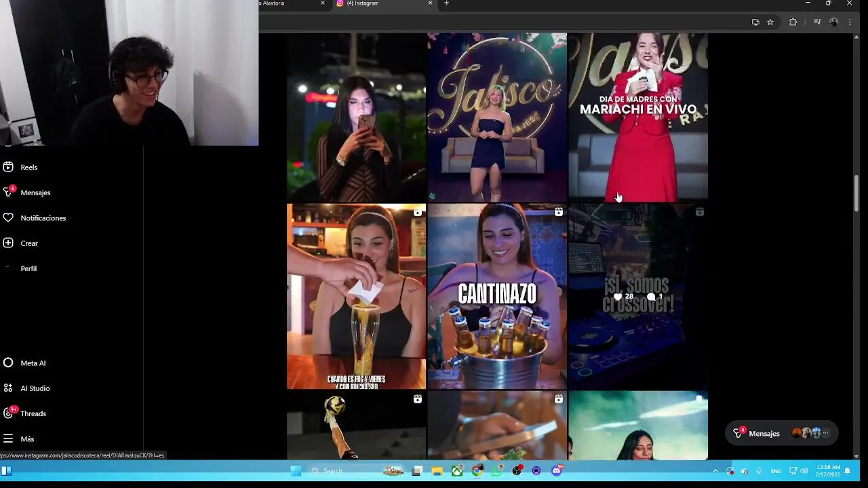Screen dimensions: 868x488
Task: Click the page vertical scrollbar thumb
Action: 856,193
